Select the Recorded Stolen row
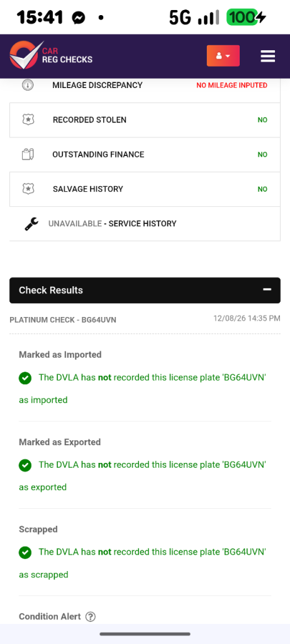 point(145,120)
